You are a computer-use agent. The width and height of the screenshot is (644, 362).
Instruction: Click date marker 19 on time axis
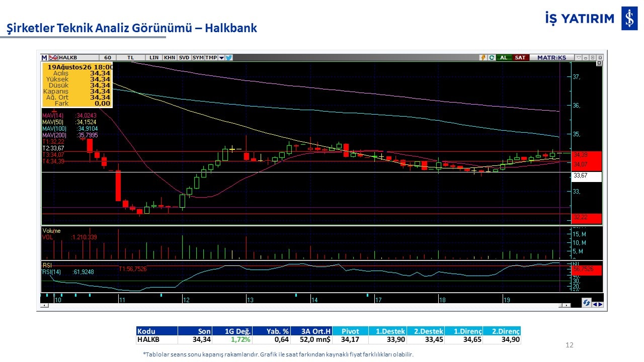click(507, 300)
